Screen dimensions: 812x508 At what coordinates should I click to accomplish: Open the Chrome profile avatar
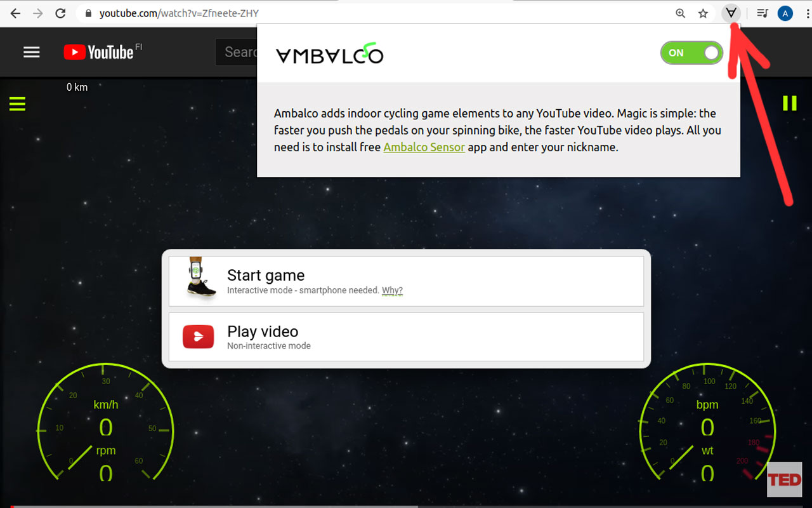coord(785,13)
